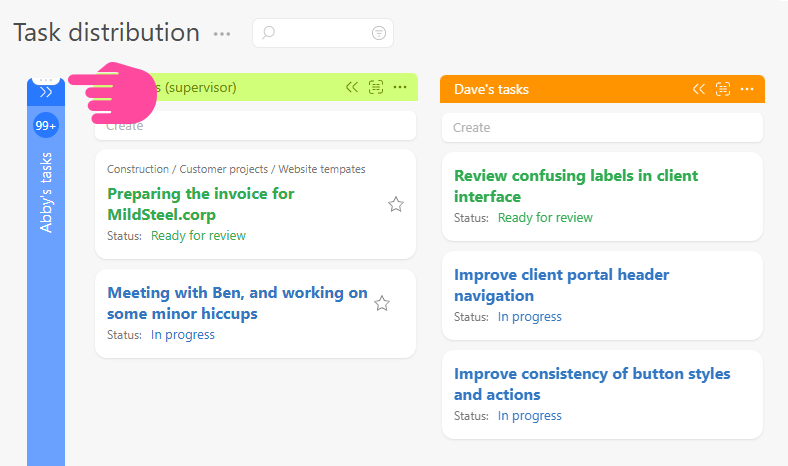Star the Meeting with Ben task
Screen dimensions: 788x466
pyautogui.click(x=381, y=303)
